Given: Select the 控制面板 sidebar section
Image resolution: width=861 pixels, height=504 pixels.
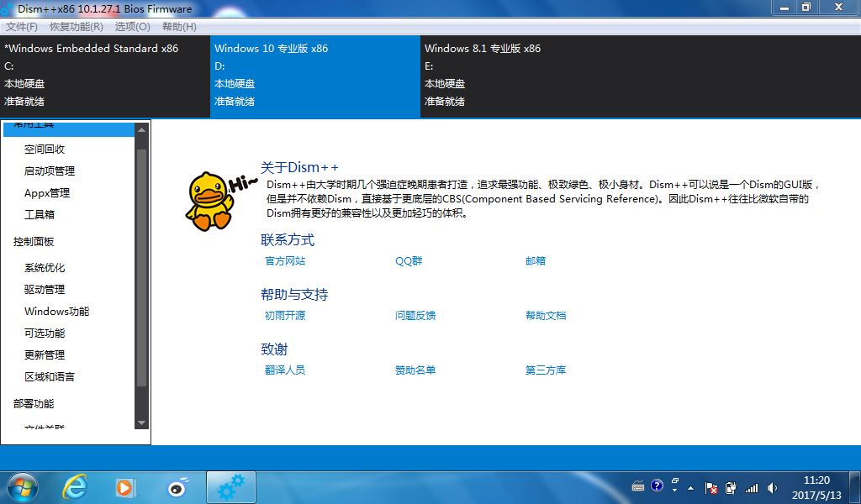Looking at the screenshot, I should click(x=34, y=242).
